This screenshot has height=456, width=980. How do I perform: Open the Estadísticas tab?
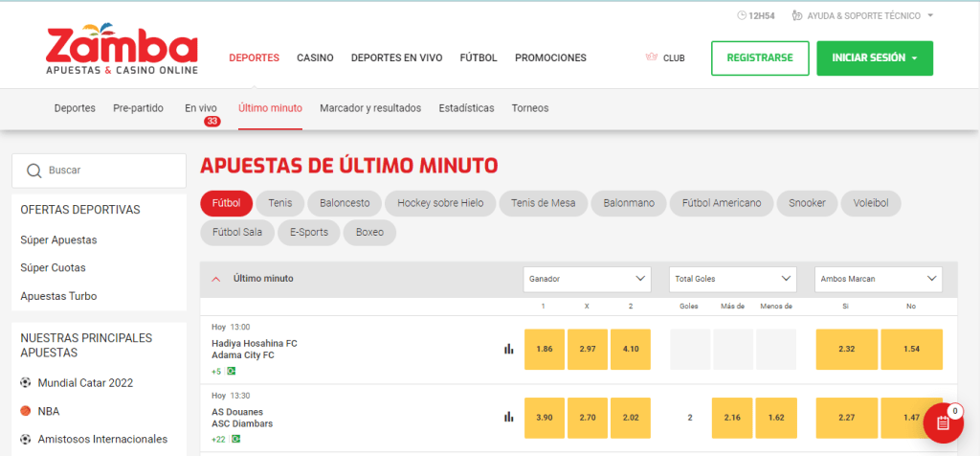click(x=466, y=108)
